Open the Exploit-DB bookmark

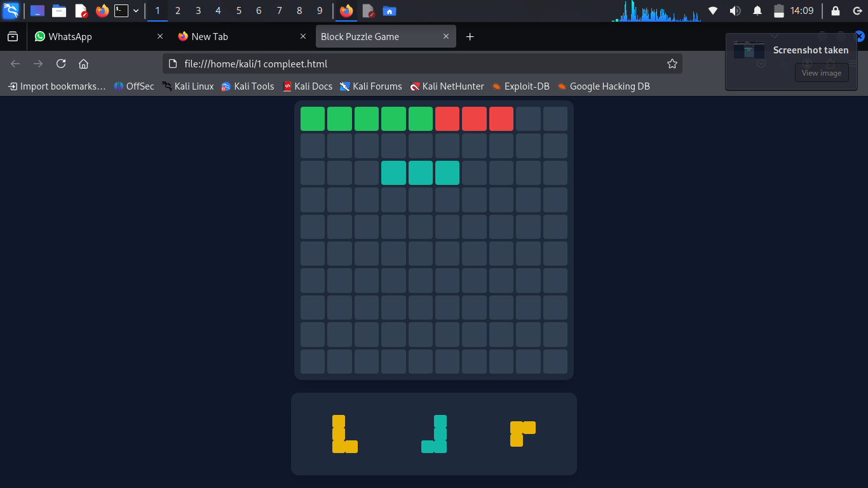(520, 86)
